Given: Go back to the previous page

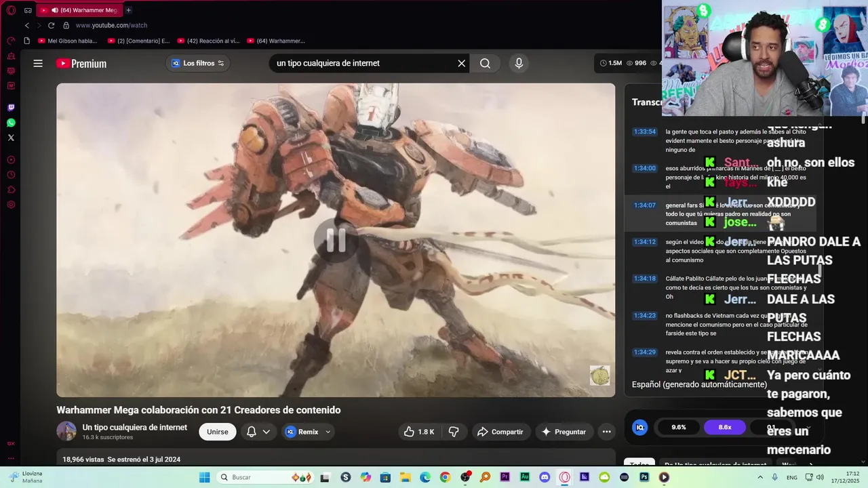Looking at the screenshot, I should [27, 25].
